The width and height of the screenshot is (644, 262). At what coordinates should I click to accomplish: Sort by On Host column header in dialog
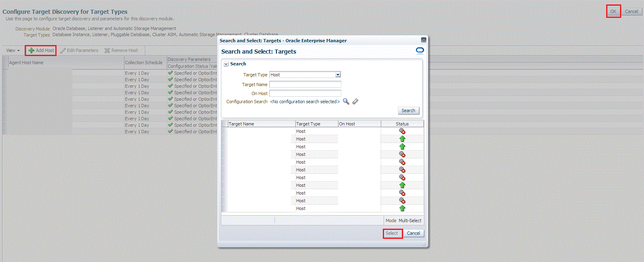(x=359, y=124)
